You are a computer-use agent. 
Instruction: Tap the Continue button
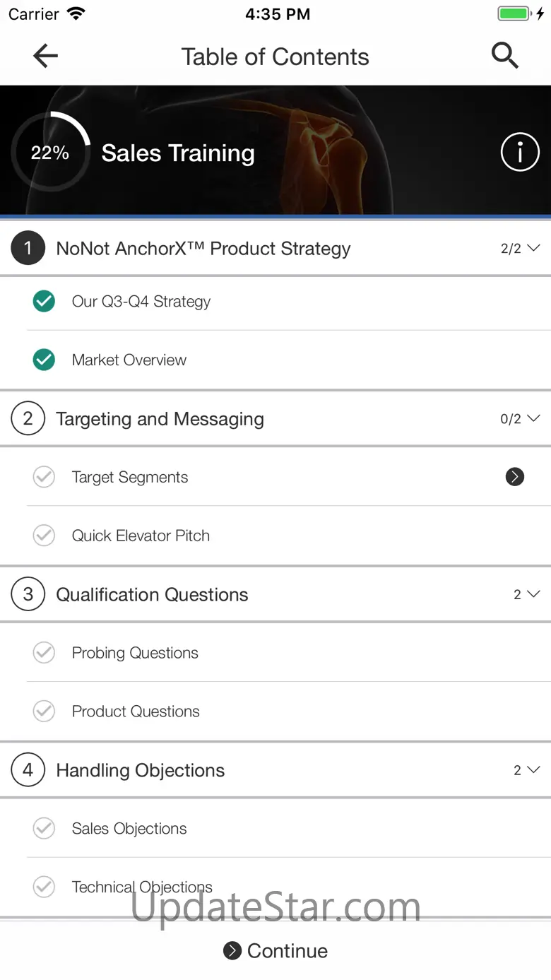pyautogui.click(x=275, y=950)
